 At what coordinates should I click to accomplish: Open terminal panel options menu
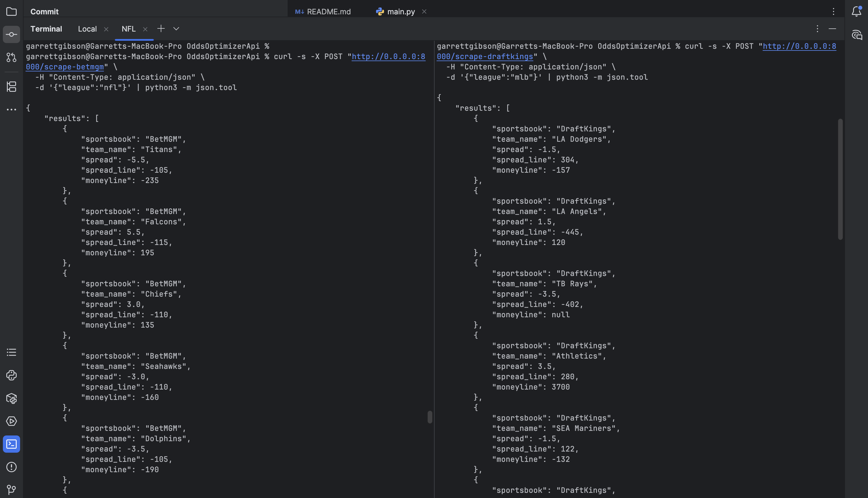[817, 29]
